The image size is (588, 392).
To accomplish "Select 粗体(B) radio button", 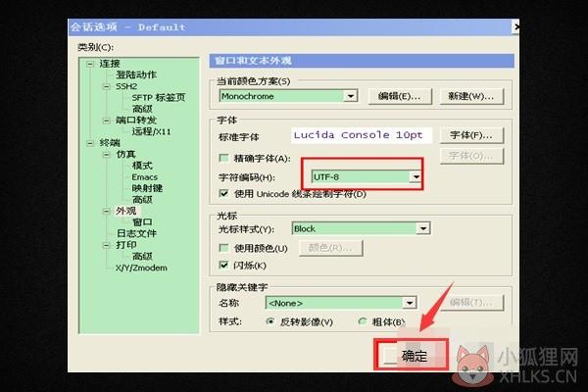I will point(362,321).
